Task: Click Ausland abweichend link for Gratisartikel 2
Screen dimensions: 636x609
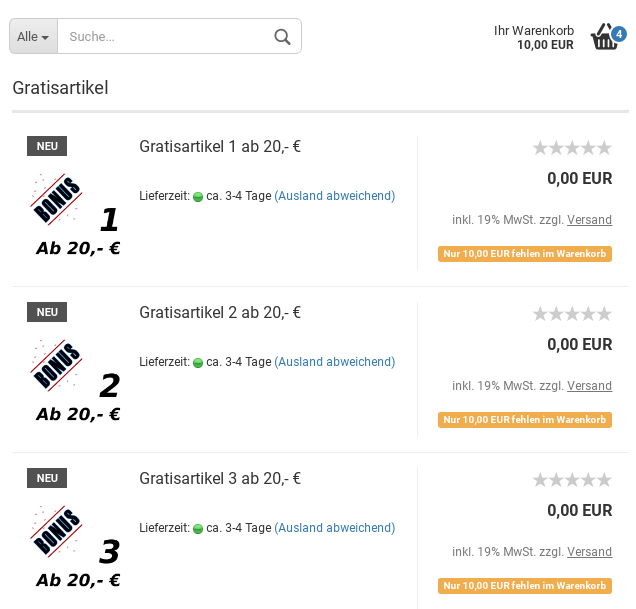Action: 335,362
